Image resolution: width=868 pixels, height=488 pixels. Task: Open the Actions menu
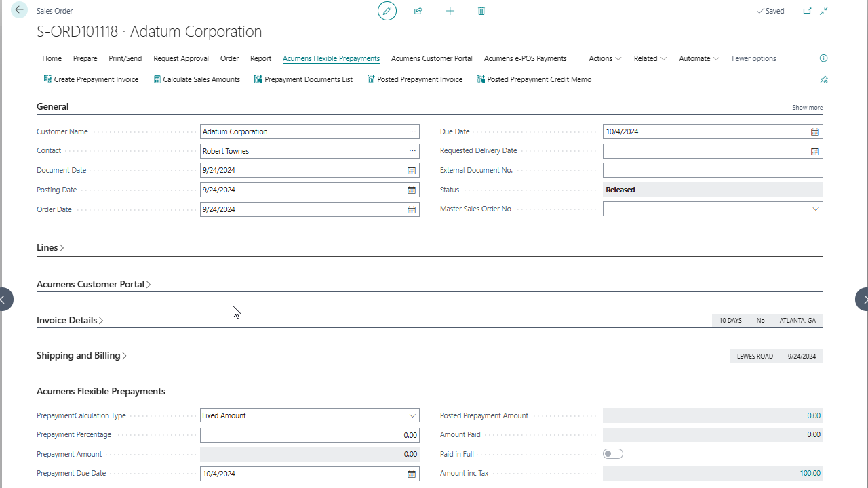(x=605, y=58)
